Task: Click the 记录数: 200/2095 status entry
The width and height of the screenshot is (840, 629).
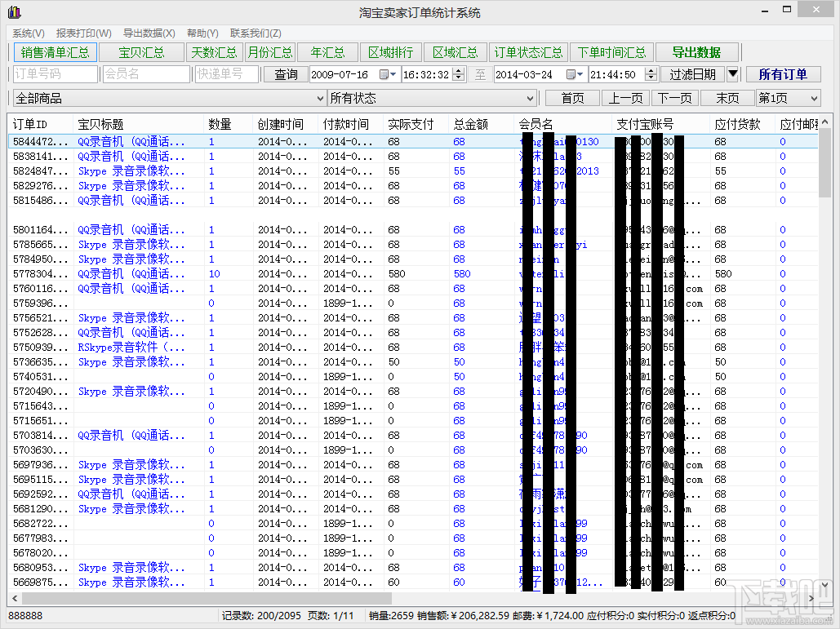Action: 261,616
